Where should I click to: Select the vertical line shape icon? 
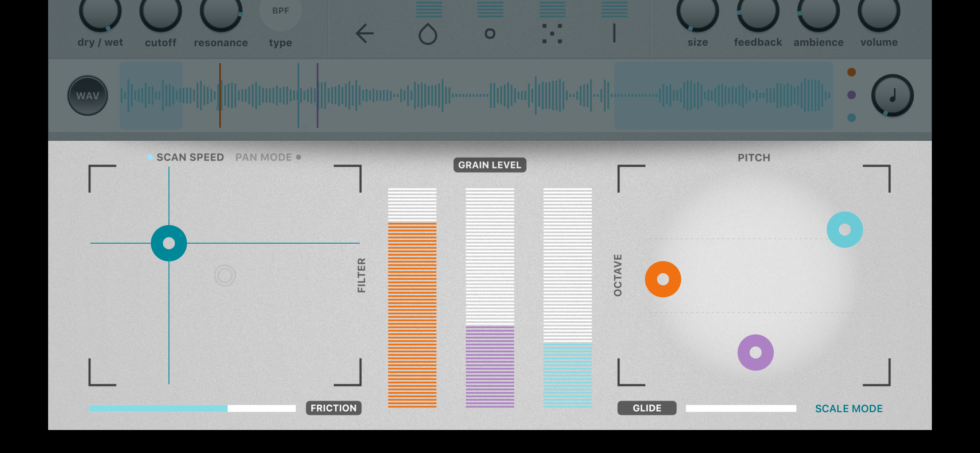(x=614, y=34)
